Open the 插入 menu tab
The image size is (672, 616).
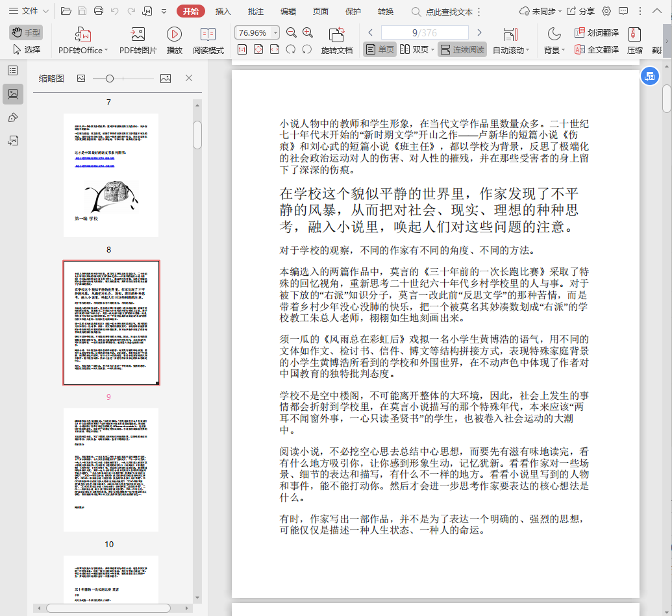(223, 11)
